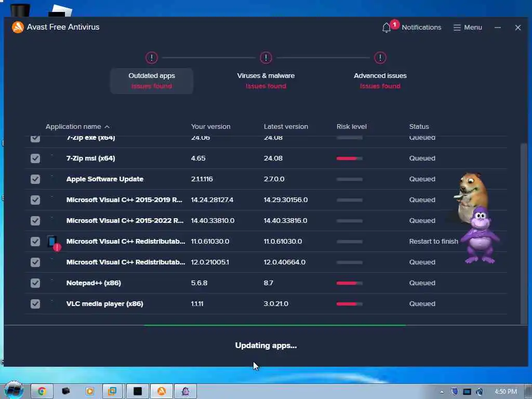Click the app list vertical scrollbar

524,233
